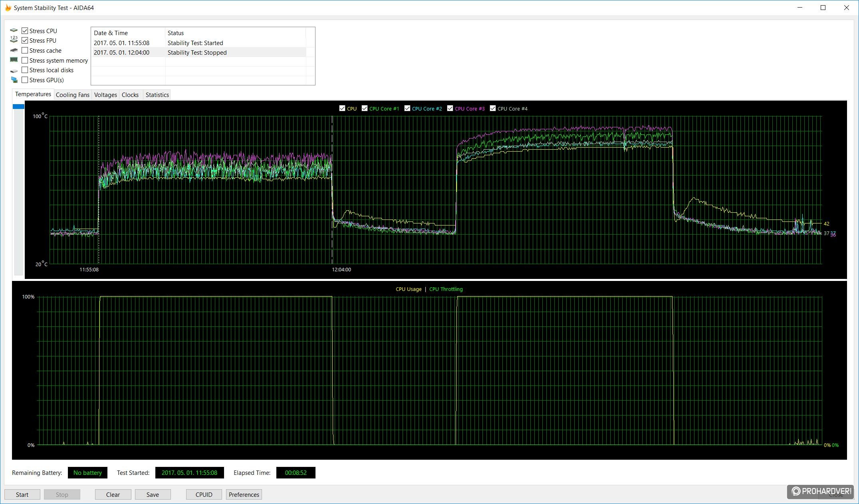Uncheck the Stress CPU checkbox
Screen dimensions: 859x504
[x=25, y=31]
